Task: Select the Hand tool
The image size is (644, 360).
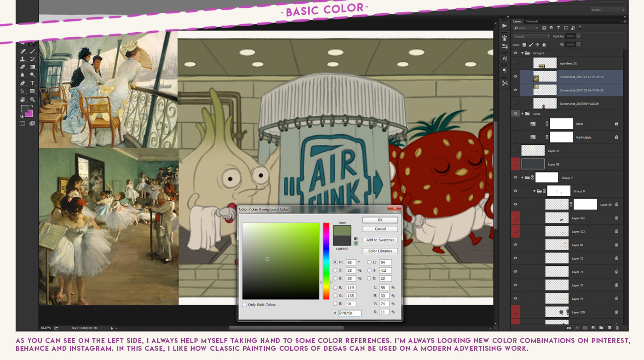Action: pos(23,99)
